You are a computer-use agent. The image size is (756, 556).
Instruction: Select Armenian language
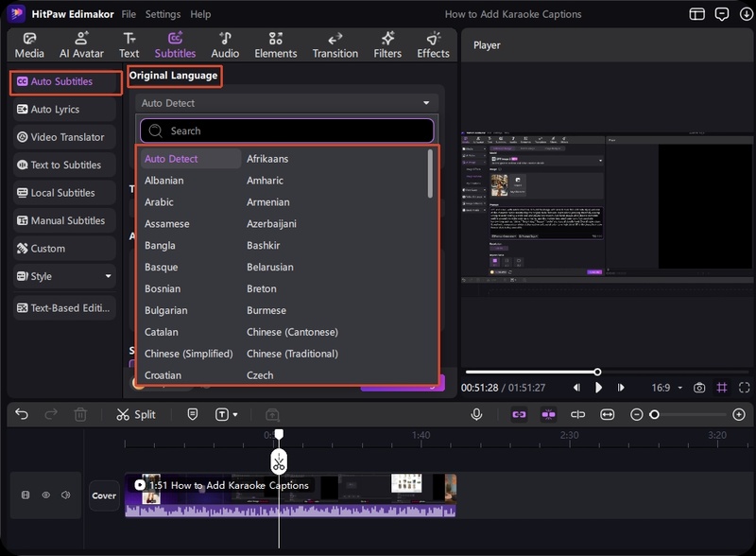[x=268, y=202]
